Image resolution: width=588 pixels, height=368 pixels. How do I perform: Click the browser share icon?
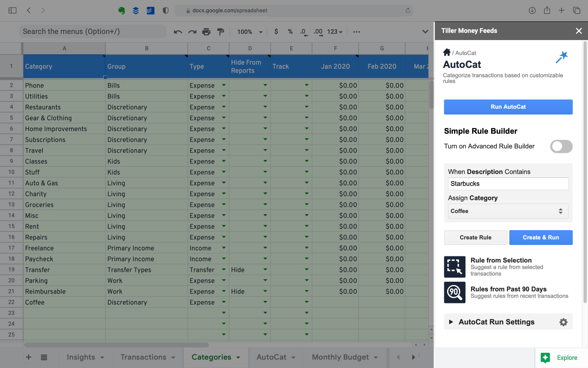click(547, 10)
